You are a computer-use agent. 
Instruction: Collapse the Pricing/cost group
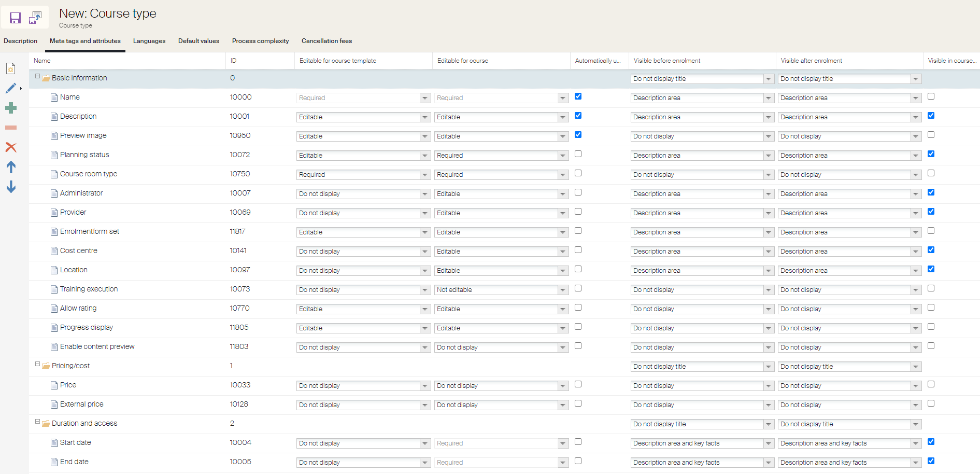coord(36,364)
